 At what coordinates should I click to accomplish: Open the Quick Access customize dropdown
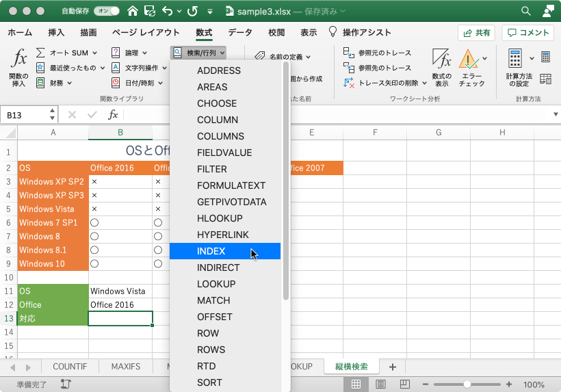pyautogui.click(x=210, y=12)
